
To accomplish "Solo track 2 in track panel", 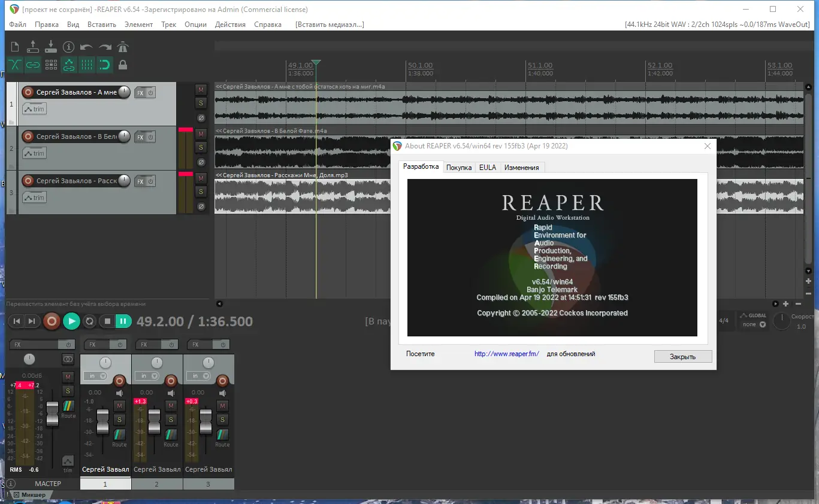I will point(201,147).
